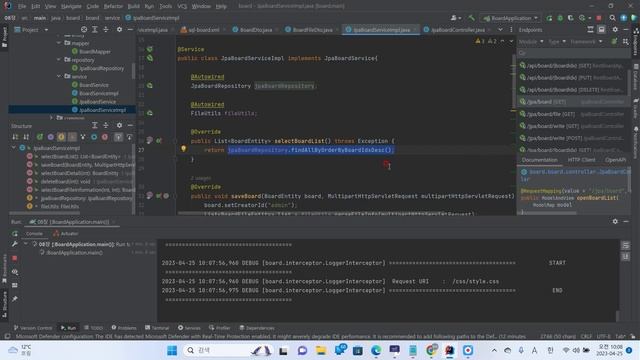This screenshot has width=640, height=360.
Task: Switch to JpaBoardController.java editor tab
Action: point(458,30)
